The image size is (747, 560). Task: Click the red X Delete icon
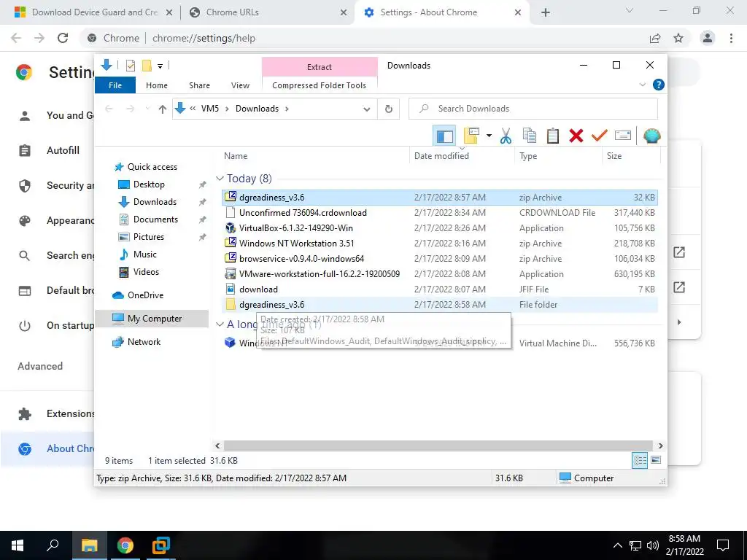(x=576, y=136)
